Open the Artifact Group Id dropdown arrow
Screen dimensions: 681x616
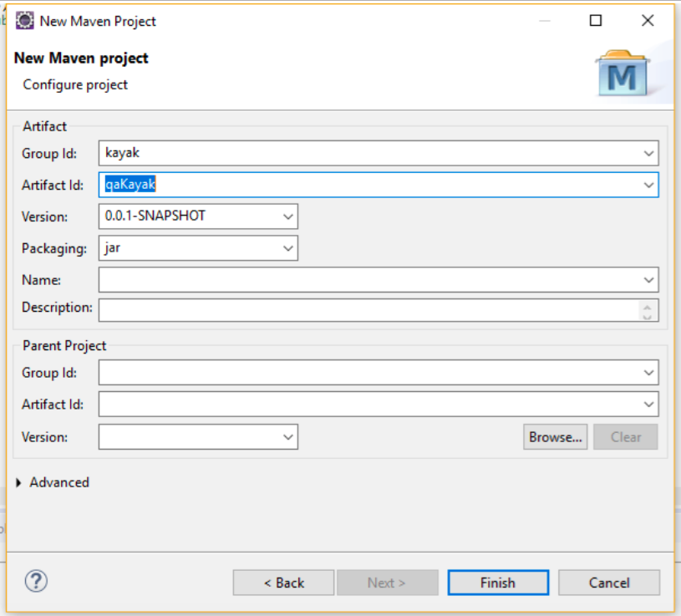click(x=648, y=153)
